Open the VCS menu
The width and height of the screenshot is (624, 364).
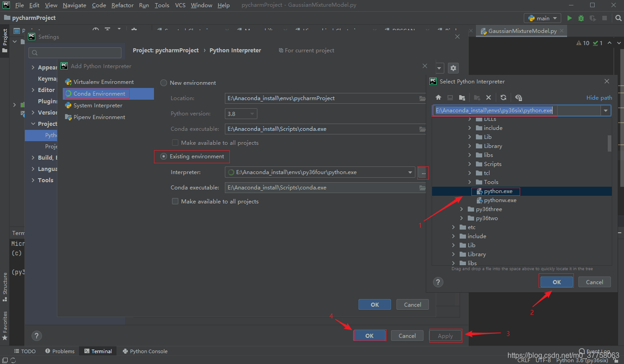[180, 5]
